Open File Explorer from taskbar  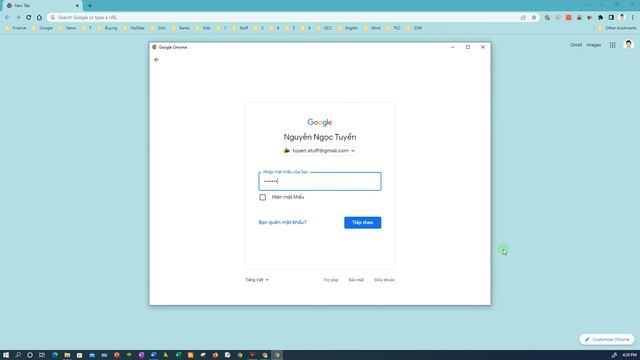[67, 355]
